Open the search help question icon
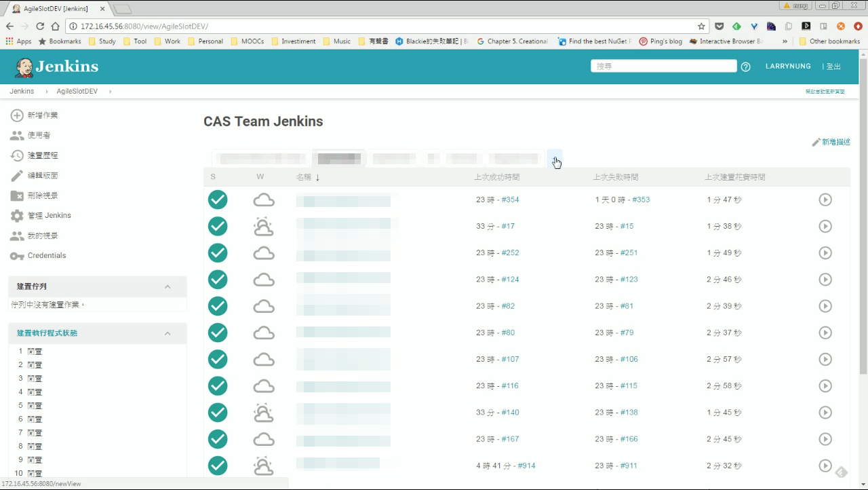868x490 pixels. [x=746, y=67]
